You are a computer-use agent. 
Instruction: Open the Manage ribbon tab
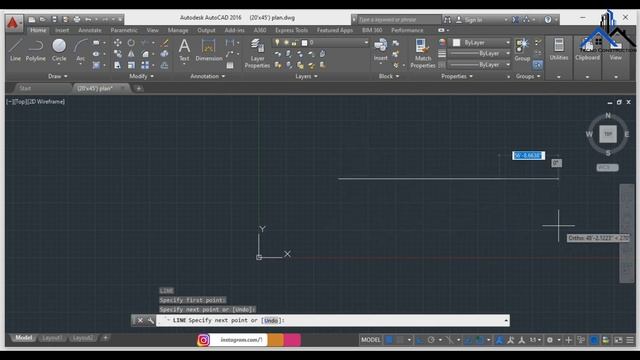(x=178, y=30)
